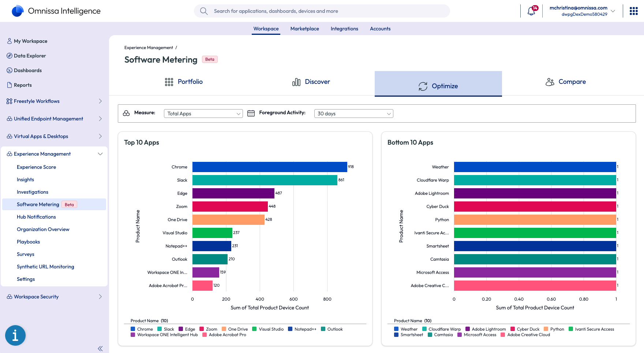Screen dimensions: 644x353
Task: Click the Omnissa Intelligence logo
Action: click(18, 11)
